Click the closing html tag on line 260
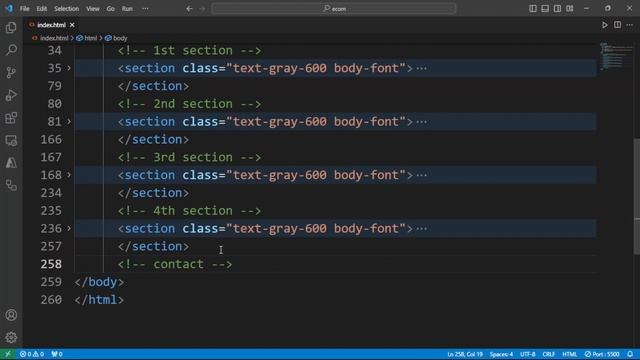 [99, 300]
